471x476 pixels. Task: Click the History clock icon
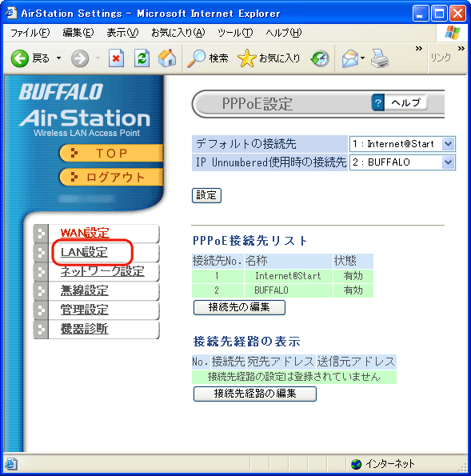(320, 58)
